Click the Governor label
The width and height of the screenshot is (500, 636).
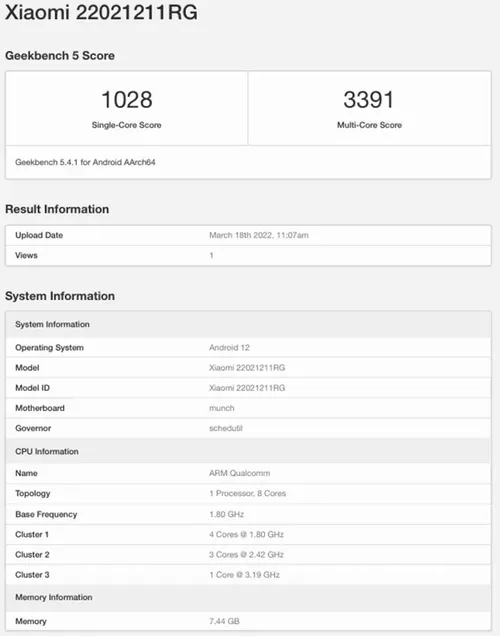tap(33, 428)
